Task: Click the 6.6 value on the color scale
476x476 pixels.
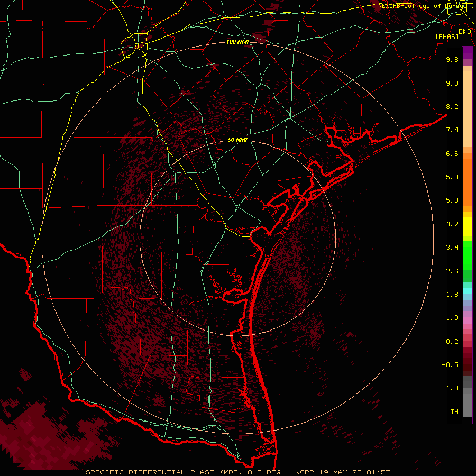Action: pyautogui.click(x=452, y=153)
